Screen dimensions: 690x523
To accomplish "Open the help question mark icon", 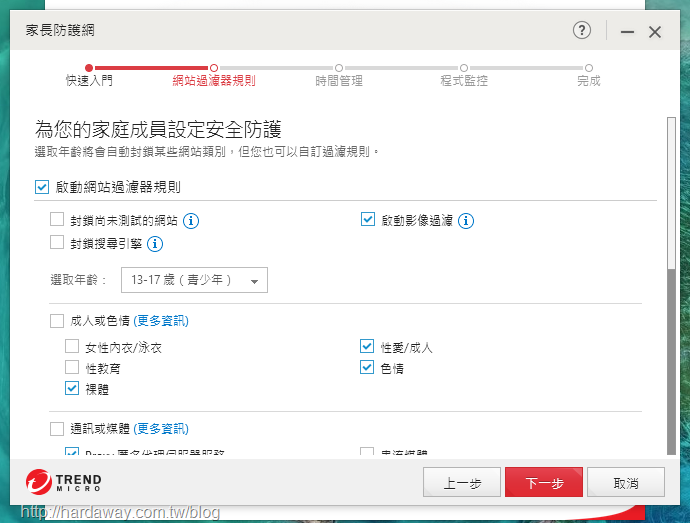I will (x=582, y=30).
